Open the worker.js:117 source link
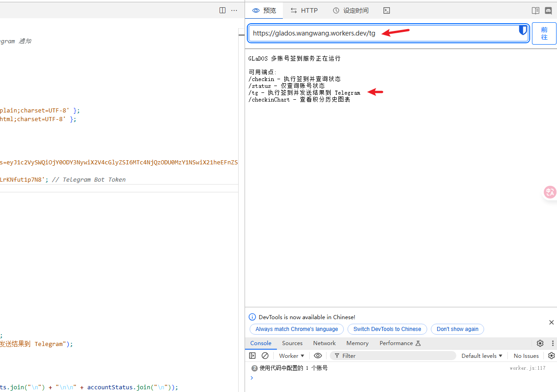Image resolution: width=557 pixels, height=392 pixels. pyautogui.click(x=527, y=368)
